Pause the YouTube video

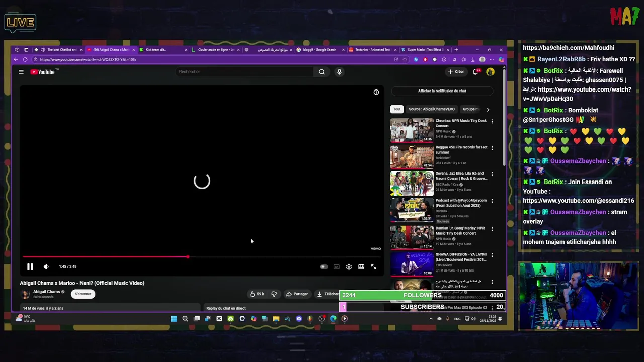[30, 267]
